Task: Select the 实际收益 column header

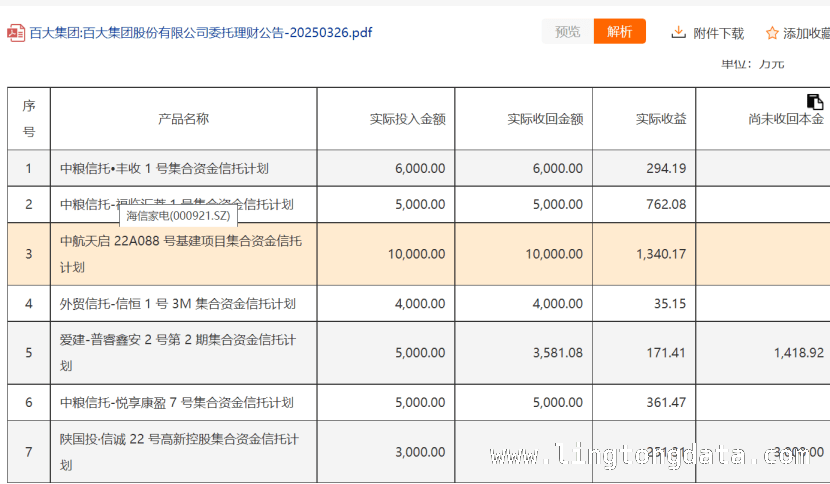Action: [x=644, y=119]
